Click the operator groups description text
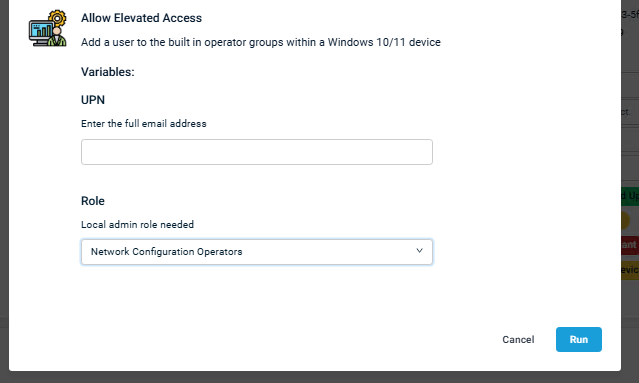 (x=261, y=42)
